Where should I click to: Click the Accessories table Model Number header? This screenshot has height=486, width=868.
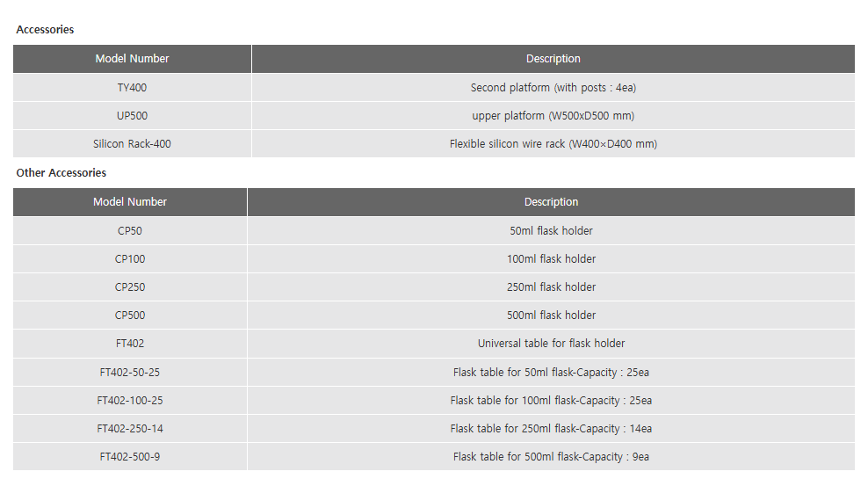click(x=132, y=59)
